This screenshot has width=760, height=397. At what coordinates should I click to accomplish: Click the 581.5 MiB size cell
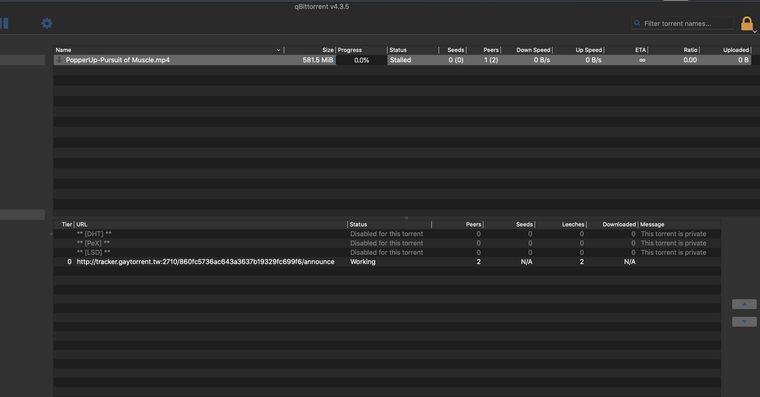(x=318, y=60)
